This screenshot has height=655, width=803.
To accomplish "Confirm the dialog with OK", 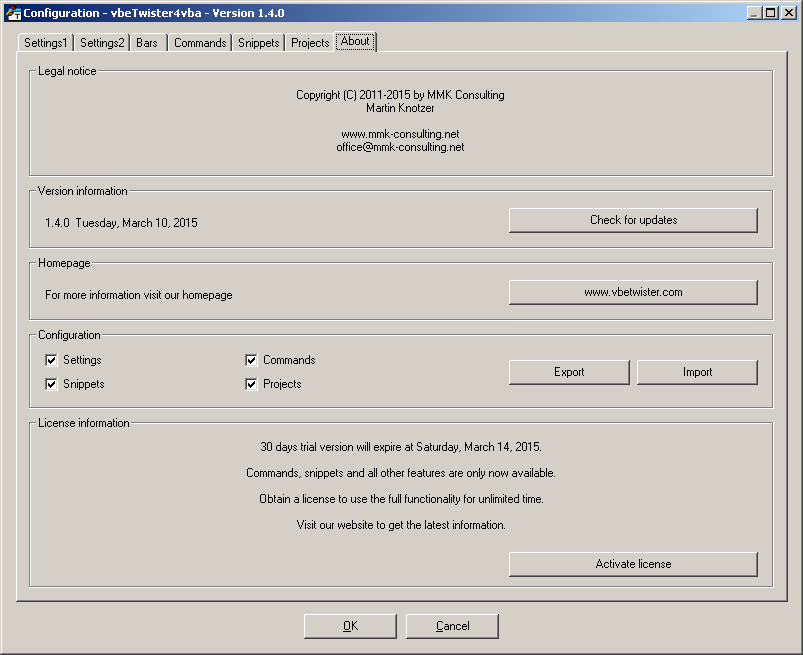I will pyautogui.click(x=350, y=626).
